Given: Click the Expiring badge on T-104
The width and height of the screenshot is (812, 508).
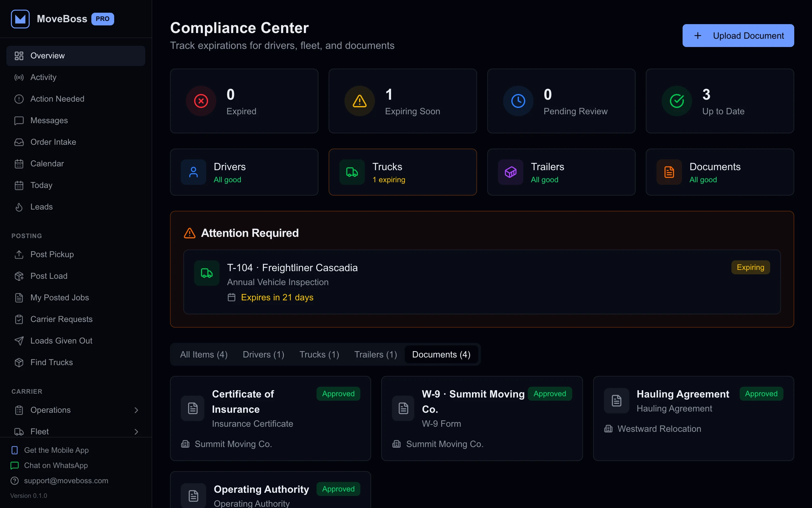Looking at the screenshot, I should coord(750,267).
